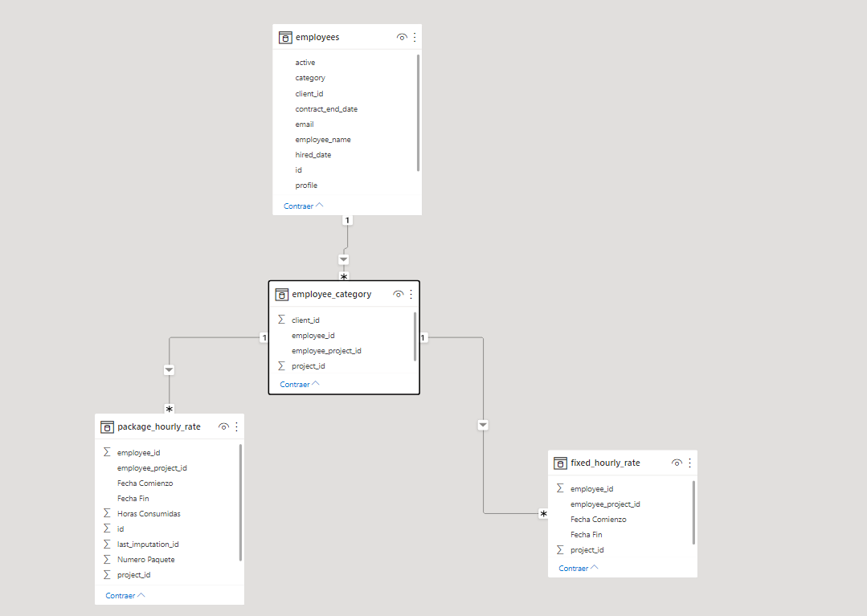Click sigma icon beside employee_id in fixed_hourly_rate
This screenshot has height=616, width=867.
tap(560, 488)
